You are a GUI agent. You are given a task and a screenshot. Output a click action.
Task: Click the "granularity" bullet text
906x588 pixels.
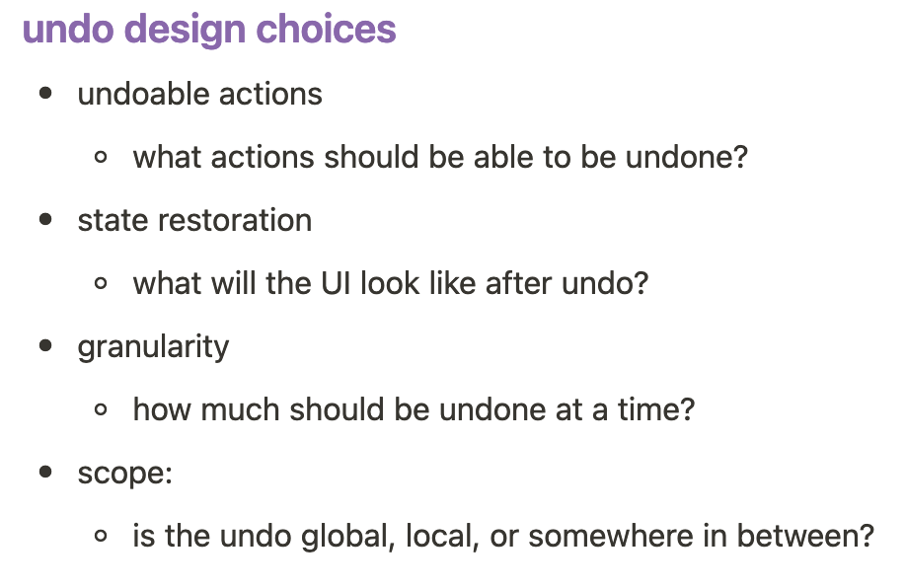[153, 346]
